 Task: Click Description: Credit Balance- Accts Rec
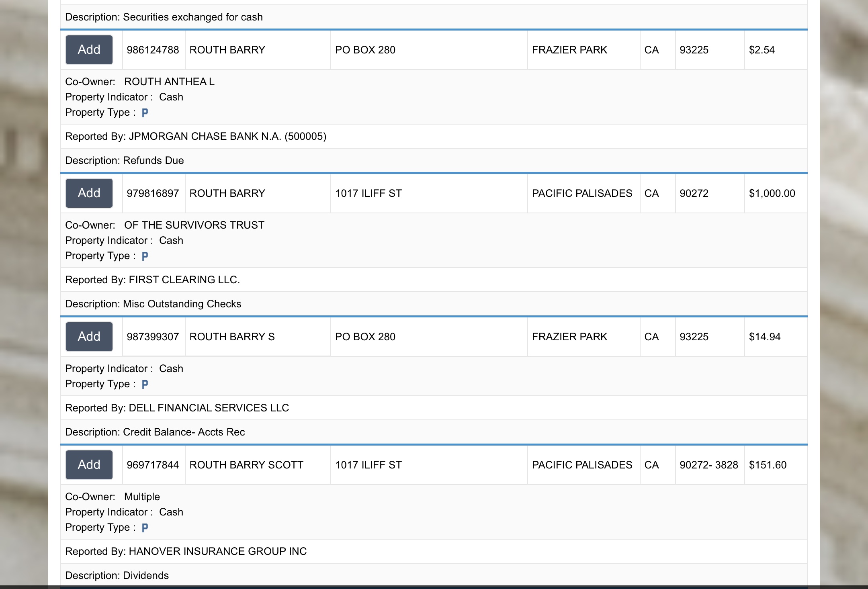click(155, 432)
